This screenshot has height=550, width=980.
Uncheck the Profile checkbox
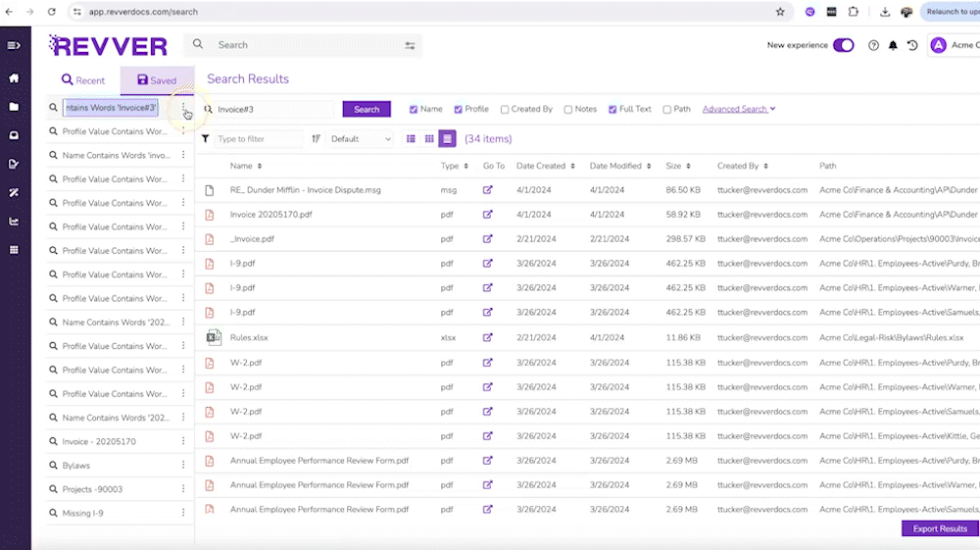point(458,110)
